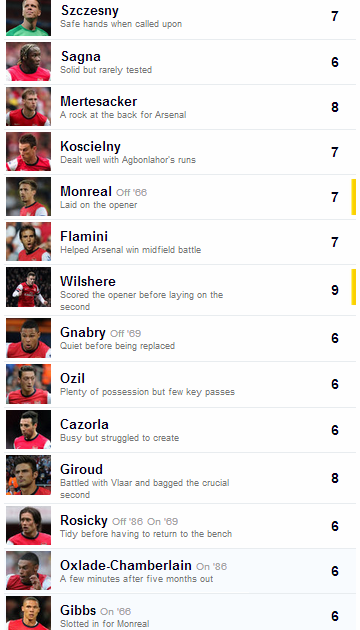Click Wilshere's action photo thumbnail

point(28,287)
